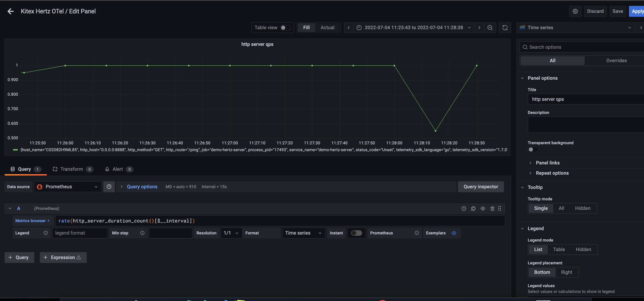Show query A help icon
Image resolution: width=644 pixels, height=301 pixels.
click(x=464, y=208)
